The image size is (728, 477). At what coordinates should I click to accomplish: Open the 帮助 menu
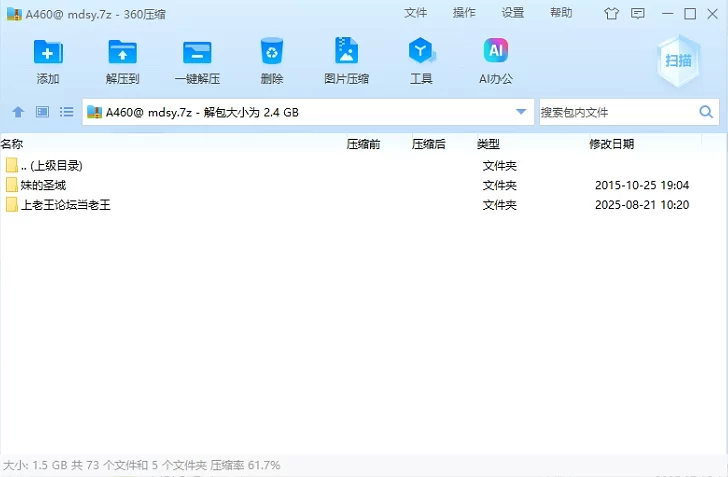(x=561, y=13)
